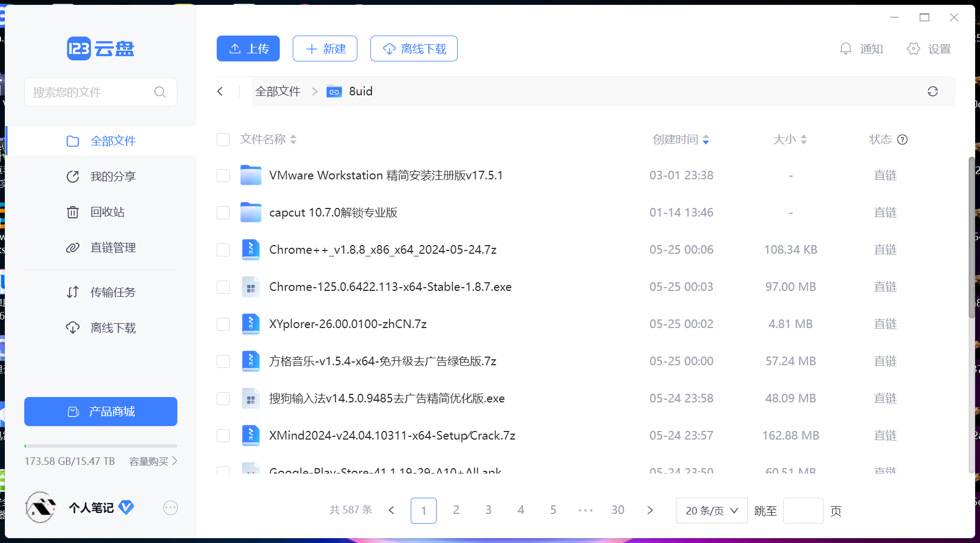Click the 跳至 page number input
Viewport: 980px width, 543px height.
pos(803,511)
